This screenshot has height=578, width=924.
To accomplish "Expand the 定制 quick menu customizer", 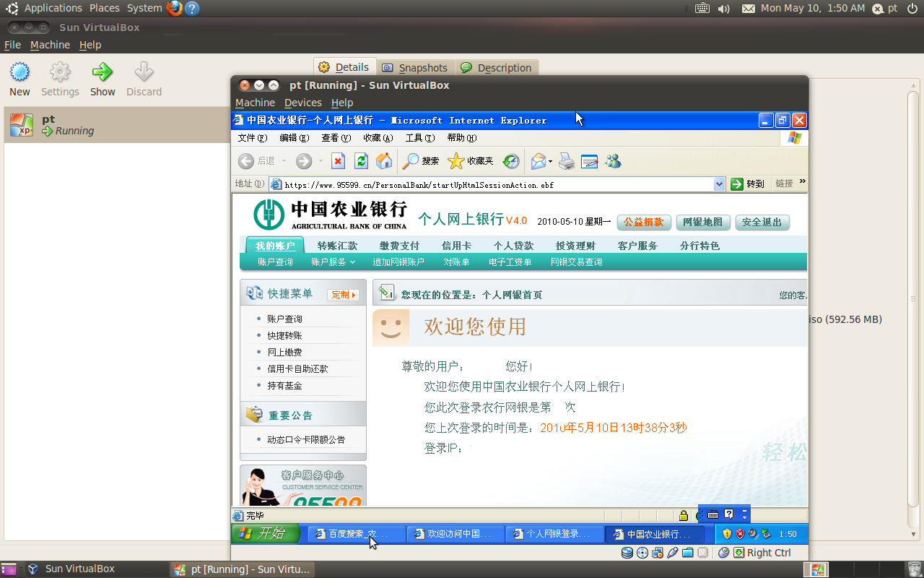I will coord(344,295).
